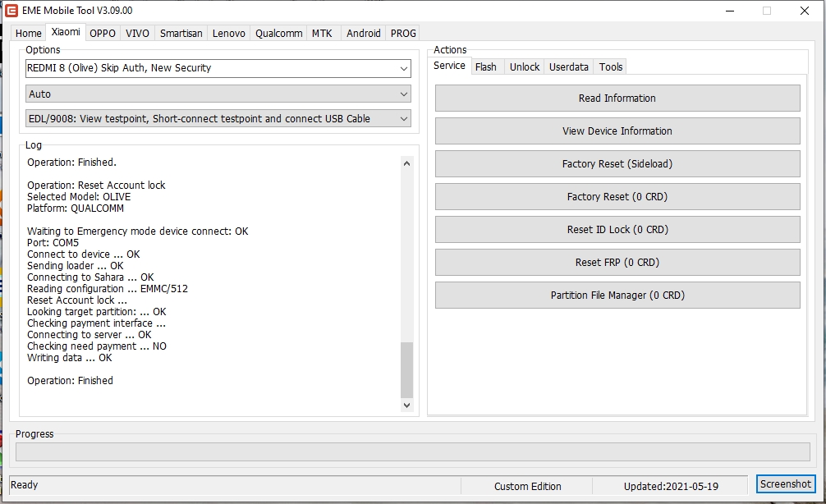Switch to the Smartisan tab
826x504 pixels.
[x=181, y=33]
